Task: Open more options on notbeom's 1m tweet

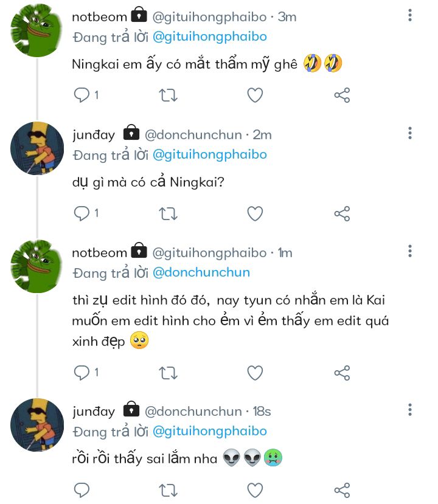Action: (410, 250)
